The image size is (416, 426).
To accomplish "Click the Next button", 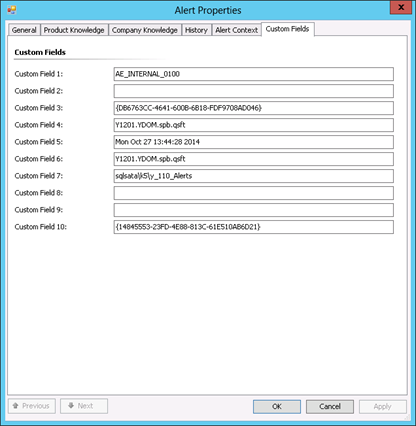I will coord(84,406).
